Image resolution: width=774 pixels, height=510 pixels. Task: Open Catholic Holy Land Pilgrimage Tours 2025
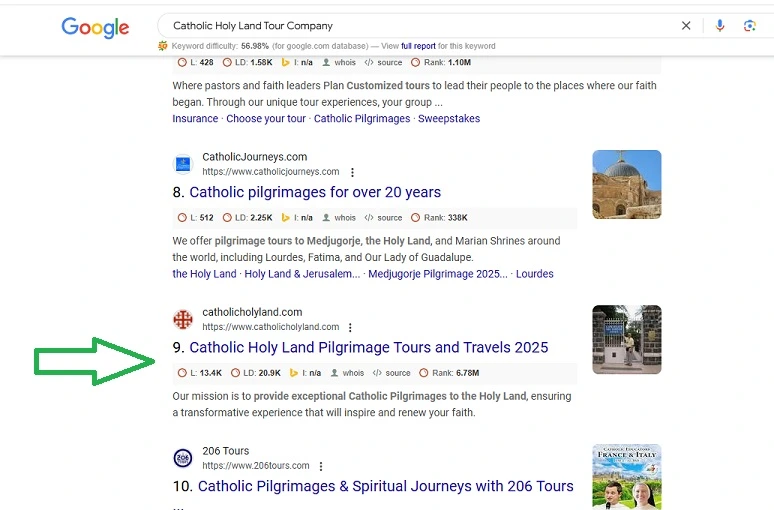point(369,348)
